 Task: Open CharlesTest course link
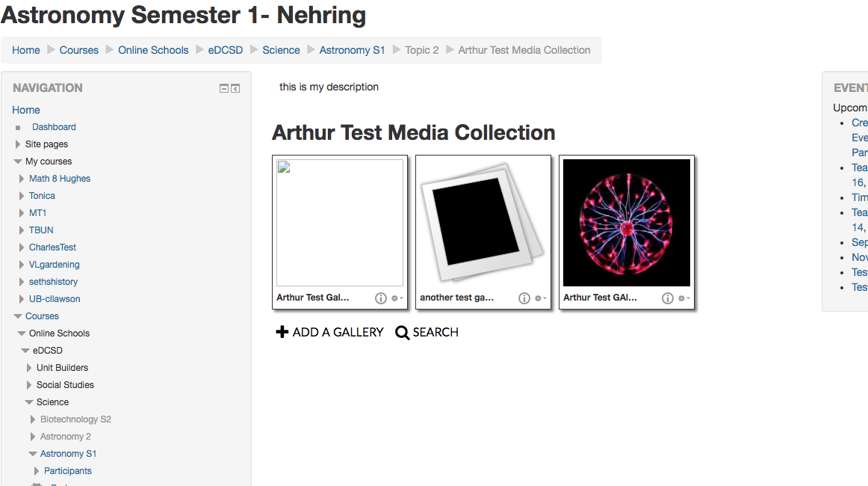point(52,247)
